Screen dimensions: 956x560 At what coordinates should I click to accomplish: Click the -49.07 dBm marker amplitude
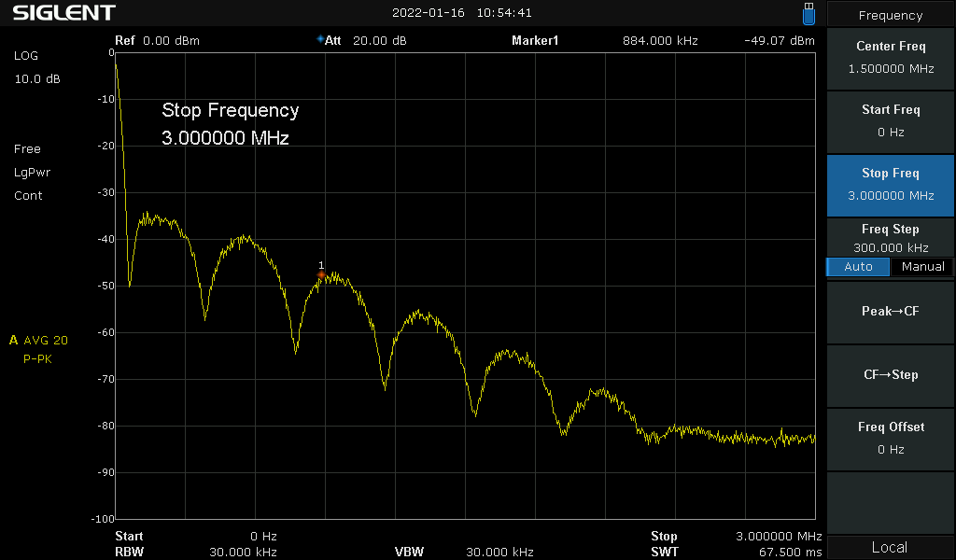pyautogui.click(x=780, y=41)
